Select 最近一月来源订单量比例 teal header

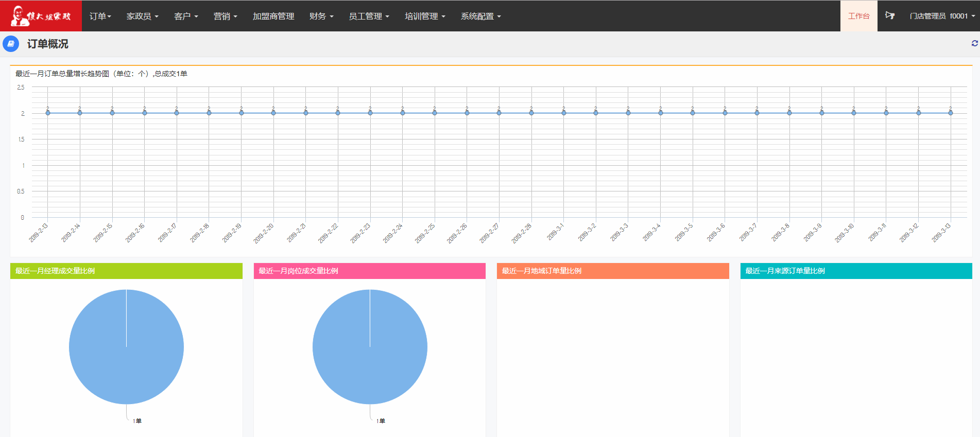point(856,271)
